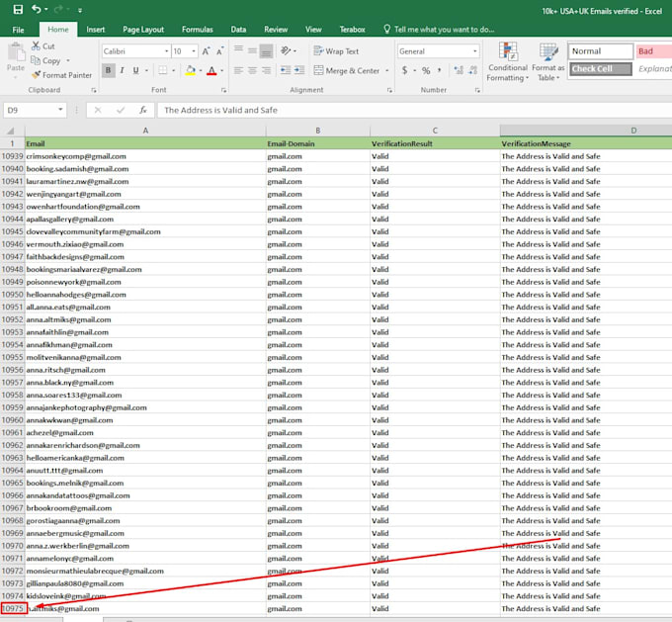Click the formula bar text

point(220,110)
